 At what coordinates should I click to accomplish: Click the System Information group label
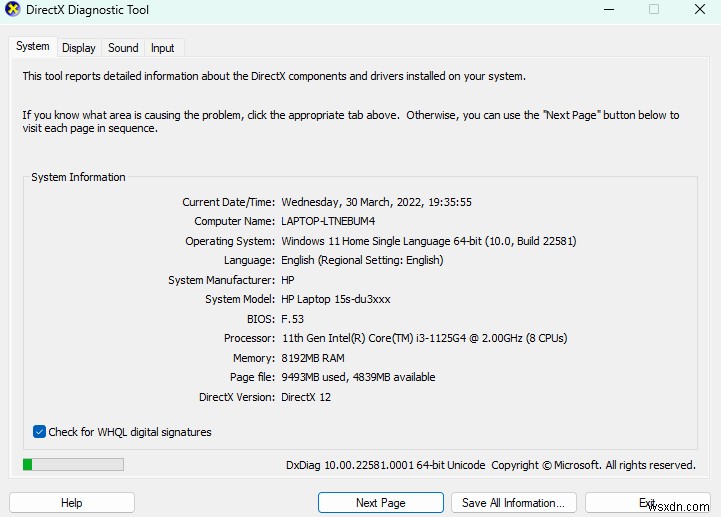point(78,177)
